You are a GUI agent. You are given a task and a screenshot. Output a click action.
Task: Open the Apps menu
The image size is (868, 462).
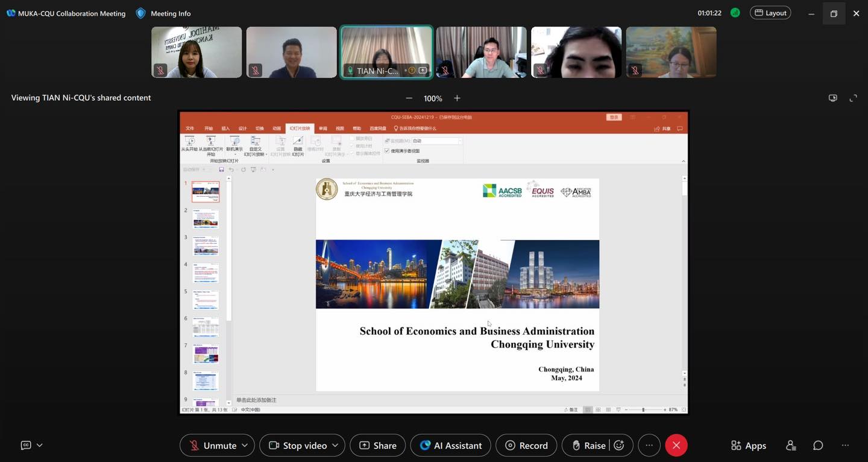(748, 446)
